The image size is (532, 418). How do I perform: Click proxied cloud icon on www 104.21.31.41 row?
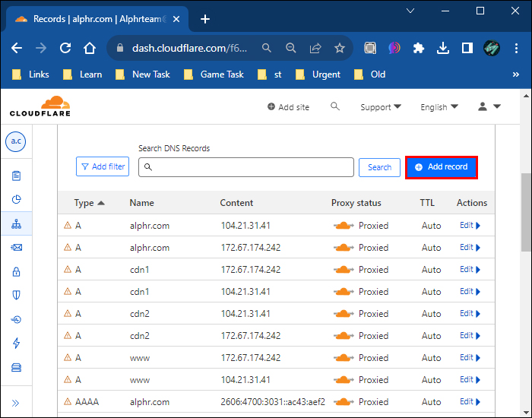(344, 380)
